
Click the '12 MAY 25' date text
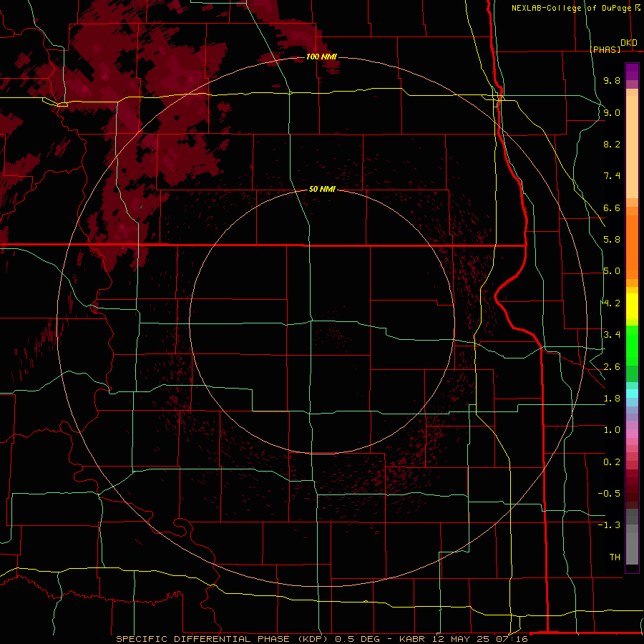coord(462,639)
